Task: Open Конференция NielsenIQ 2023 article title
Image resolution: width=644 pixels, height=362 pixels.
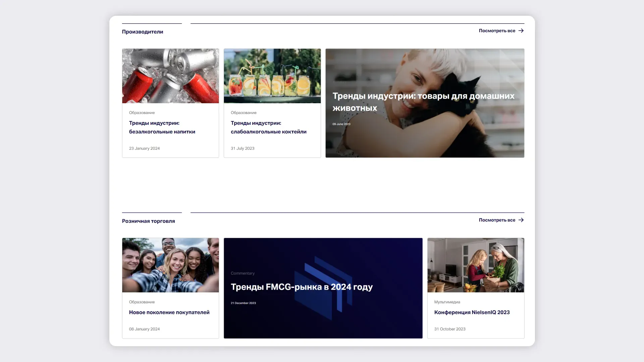Action: tap(472, 312)
